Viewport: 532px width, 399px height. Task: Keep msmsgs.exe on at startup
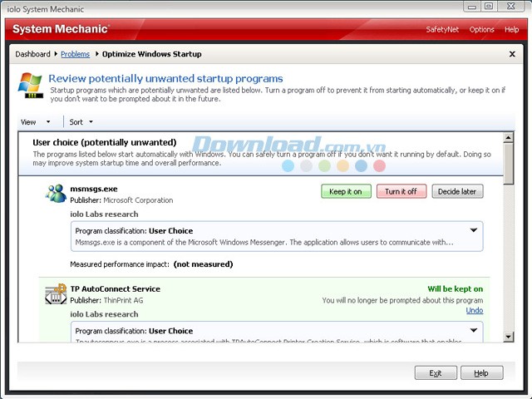click(x=346, y=191)
